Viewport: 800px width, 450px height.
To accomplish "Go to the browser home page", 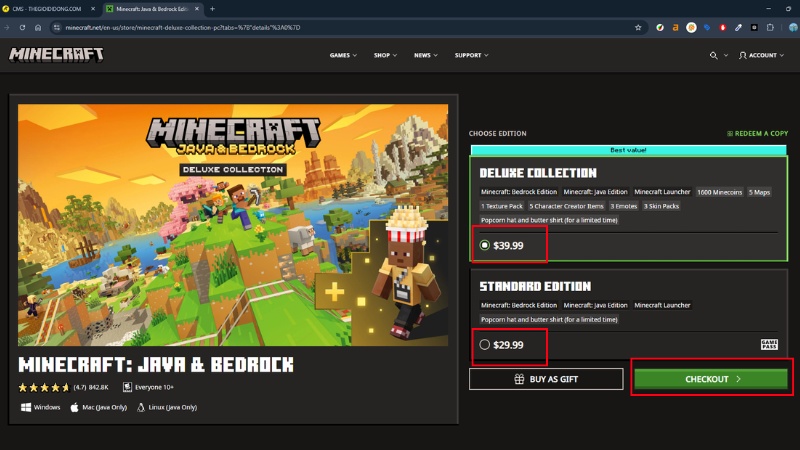I will click(38, 27).
